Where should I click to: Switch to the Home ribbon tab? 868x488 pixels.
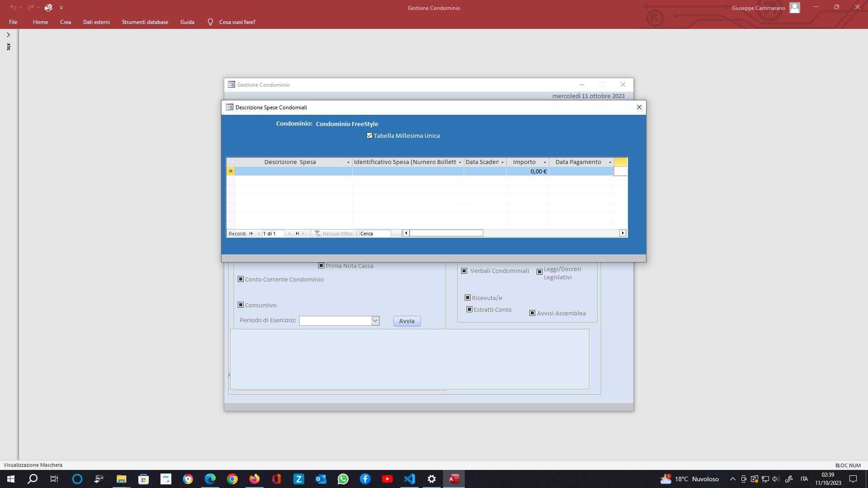click(x=40, y=22)
